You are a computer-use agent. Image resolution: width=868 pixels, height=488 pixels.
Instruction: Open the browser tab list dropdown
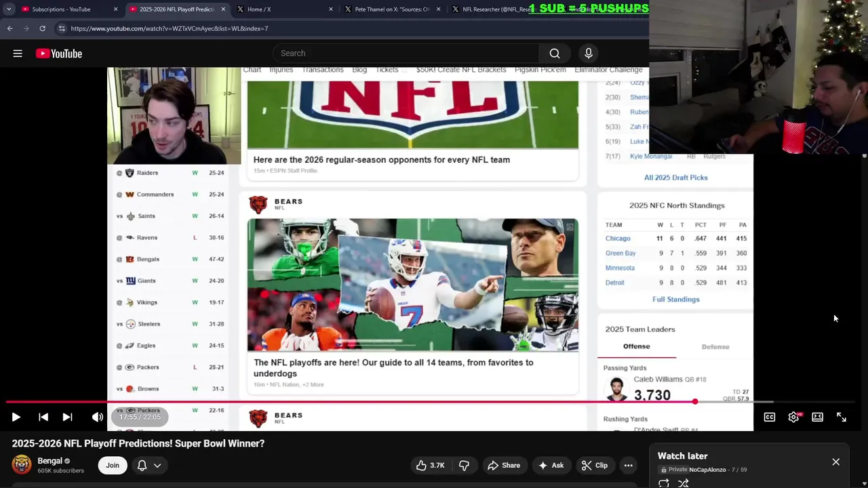click(x=9, y=9)
